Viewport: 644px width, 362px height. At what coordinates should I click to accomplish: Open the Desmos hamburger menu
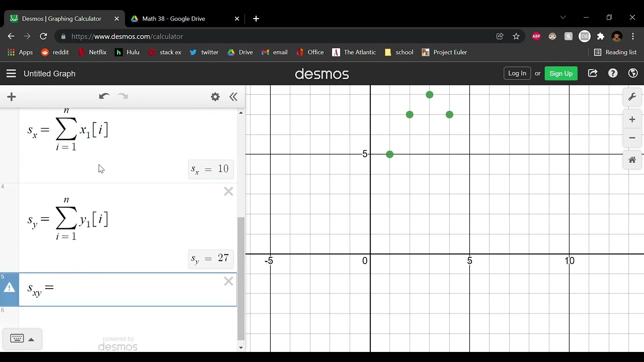coord(11,73)
